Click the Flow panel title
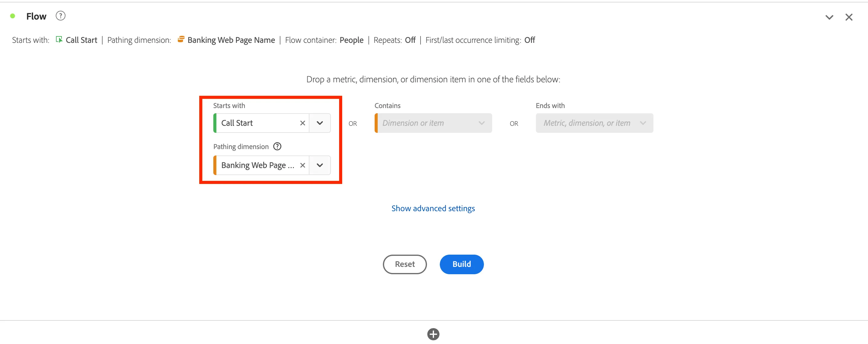 (36, 16)
